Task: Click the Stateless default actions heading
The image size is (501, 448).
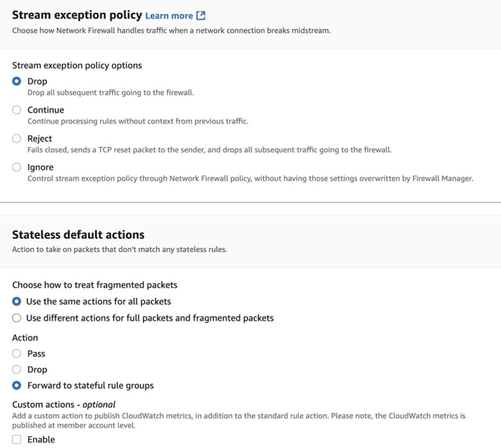Action: coord(78,235)
